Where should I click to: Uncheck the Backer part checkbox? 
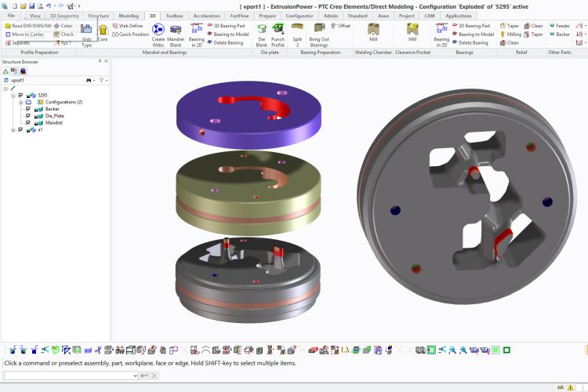point(28,109)
